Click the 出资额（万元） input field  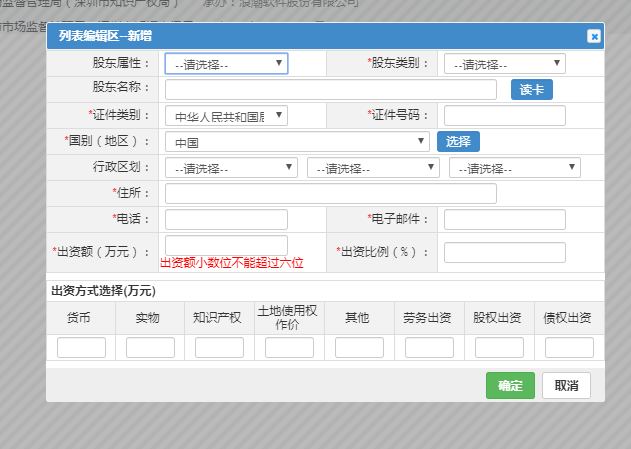click(226, 245)
